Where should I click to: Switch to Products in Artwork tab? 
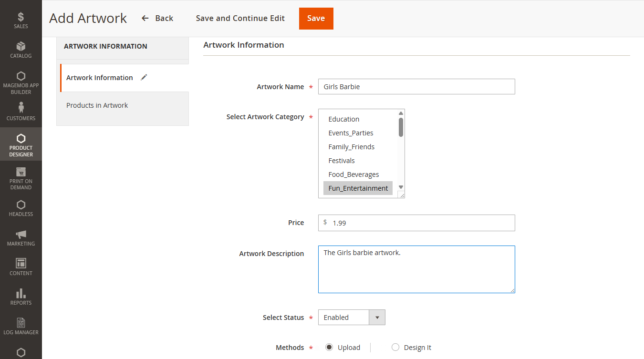[97, 105]
